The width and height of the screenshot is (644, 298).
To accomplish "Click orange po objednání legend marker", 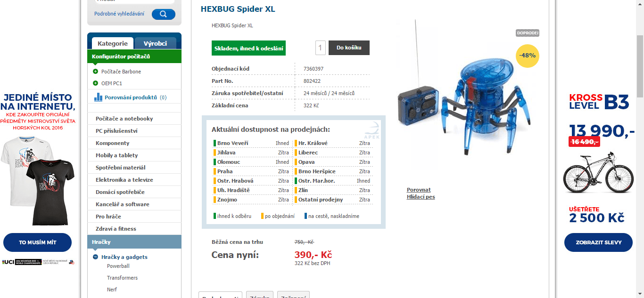I will click(262, 216).
